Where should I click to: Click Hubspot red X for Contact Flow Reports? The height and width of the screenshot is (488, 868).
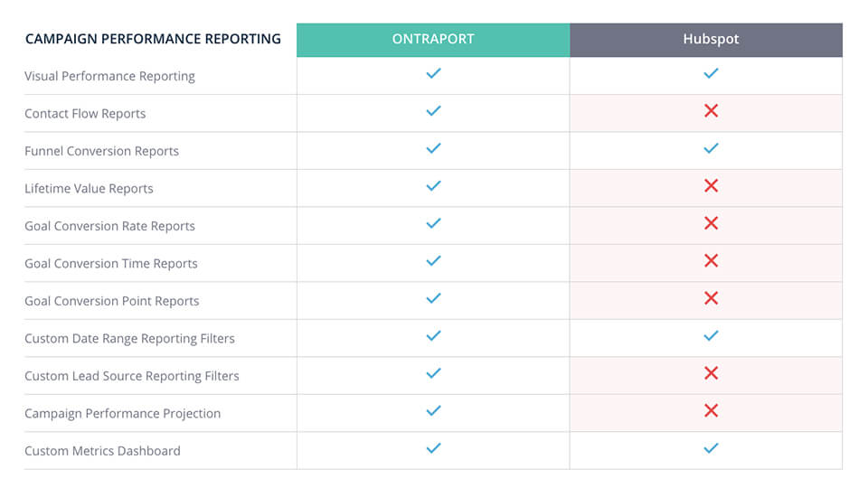711,110
